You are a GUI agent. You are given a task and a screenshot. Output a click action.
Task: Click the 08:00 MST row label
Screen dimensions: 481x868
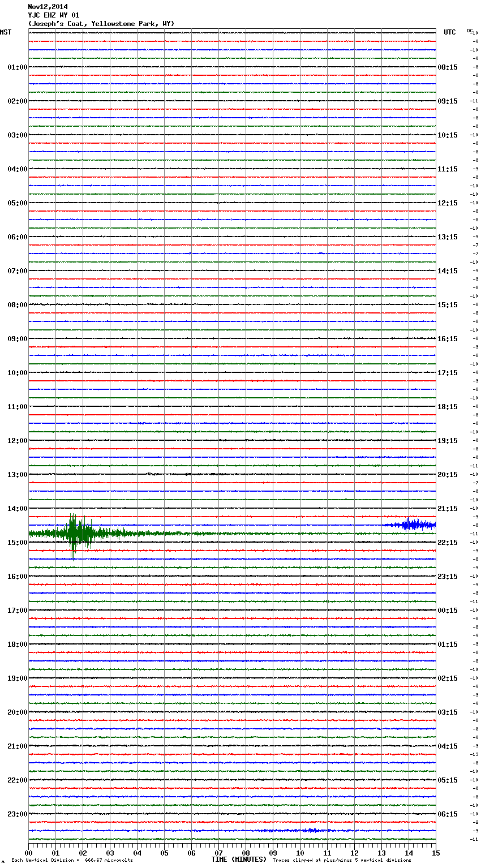click(17, 305)
